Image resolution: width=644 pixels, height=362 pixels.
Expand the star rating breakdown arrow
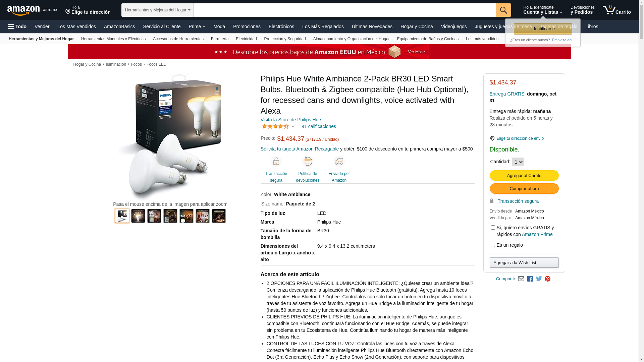[x=293, y=127]
